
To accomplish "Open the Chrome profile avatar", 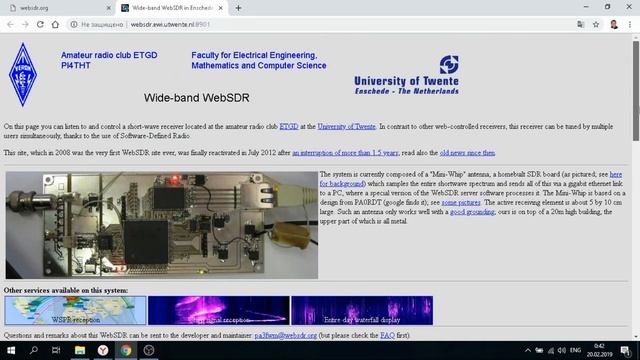I will (614, 24).
